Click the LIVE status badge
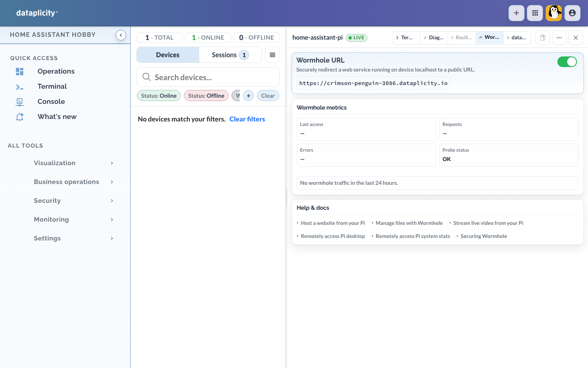This screenshot has height=368, width=588. [x=356, y=38]
